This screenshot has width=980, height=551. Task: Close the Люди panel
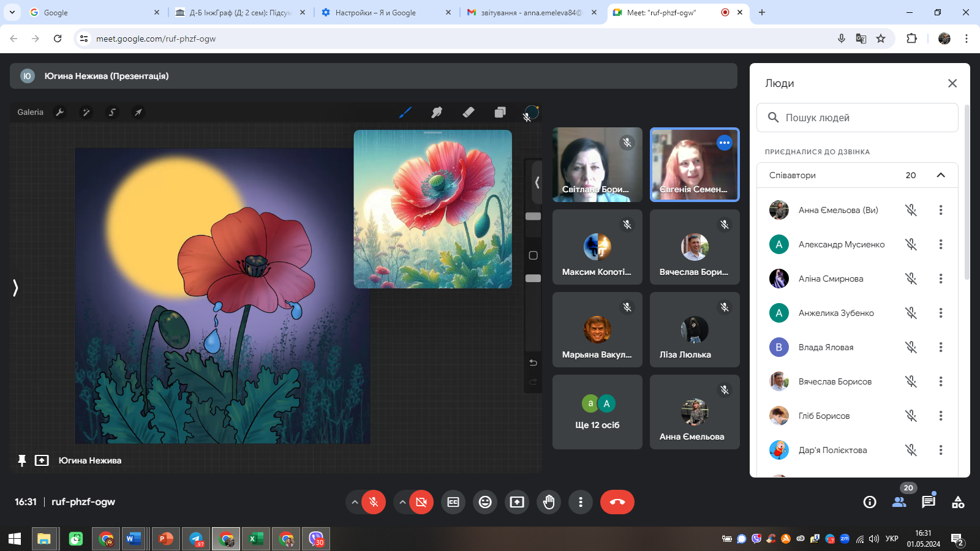(x=952, y=83)
